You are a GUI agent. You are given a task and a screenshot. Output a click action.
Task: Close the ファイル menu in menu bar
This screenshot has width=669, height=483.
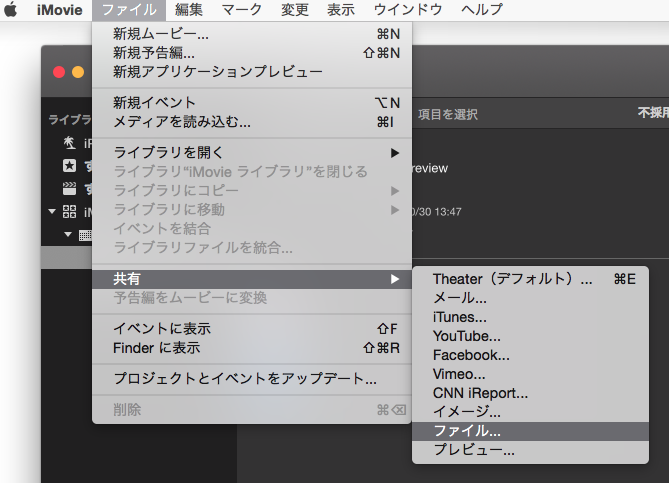[x=129, y=9]
